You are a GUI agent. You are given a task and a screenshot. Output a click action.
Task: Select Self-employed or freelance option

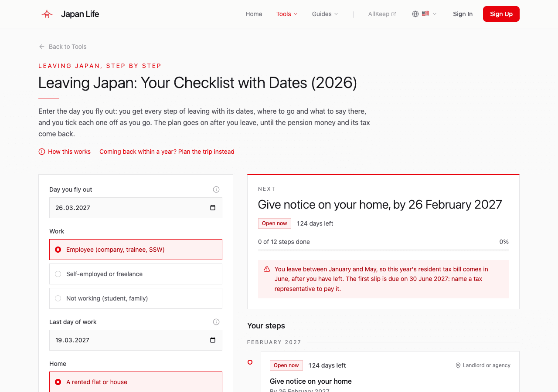coord(136,274)
